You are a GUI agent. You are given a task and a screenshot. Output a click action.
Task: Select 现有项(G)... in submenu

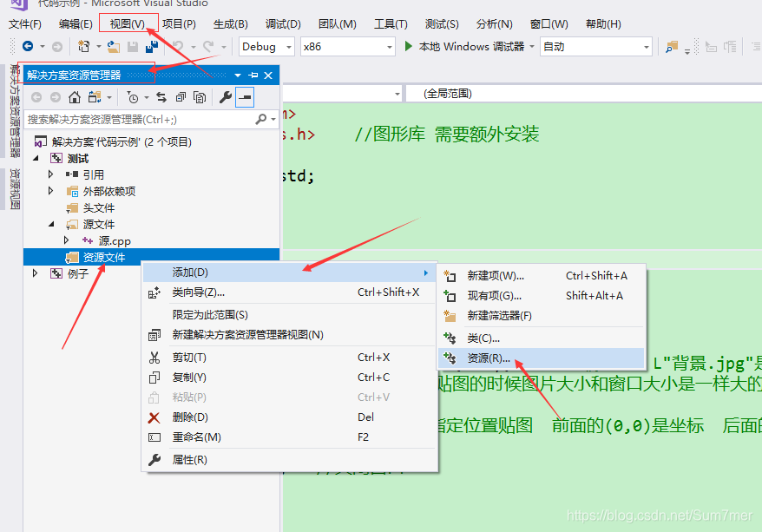click(542, 296)
